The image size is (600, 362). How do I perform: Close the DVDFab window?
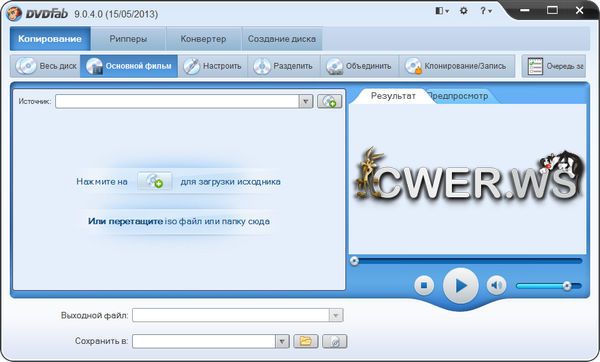(x=579, y=10)
